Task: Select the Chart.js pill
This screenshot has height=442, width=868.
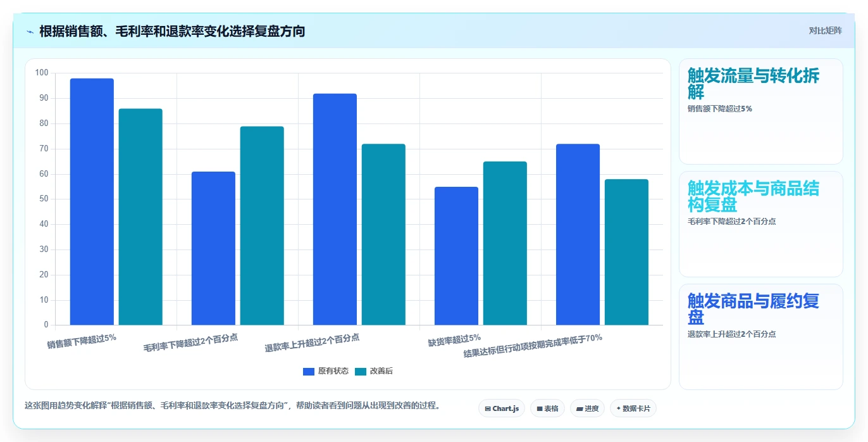Action: 502,408
